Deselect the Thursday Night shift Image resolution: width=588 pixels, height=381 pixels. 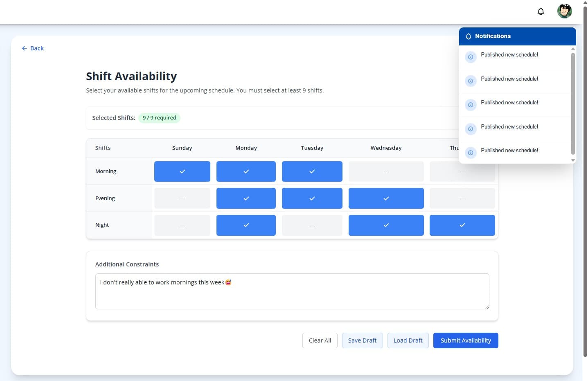tap(462, 225)
